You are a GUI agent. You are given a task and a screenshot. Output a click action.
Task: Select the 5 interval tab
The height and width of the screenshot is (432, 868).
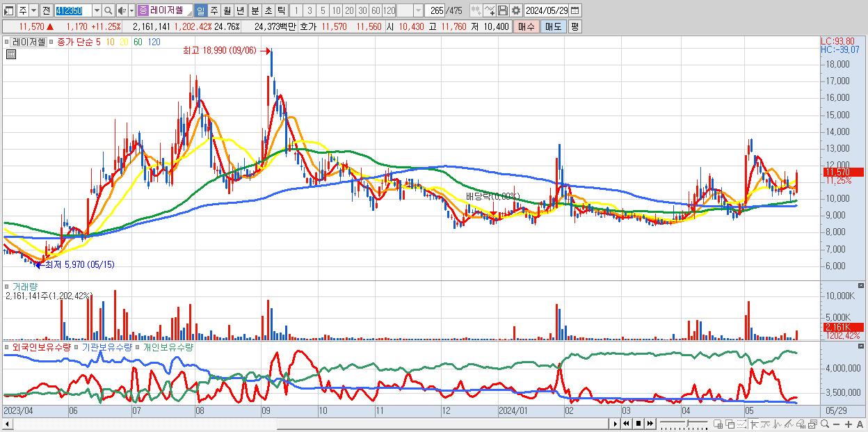pyautogui.click(x=323, y=11)
